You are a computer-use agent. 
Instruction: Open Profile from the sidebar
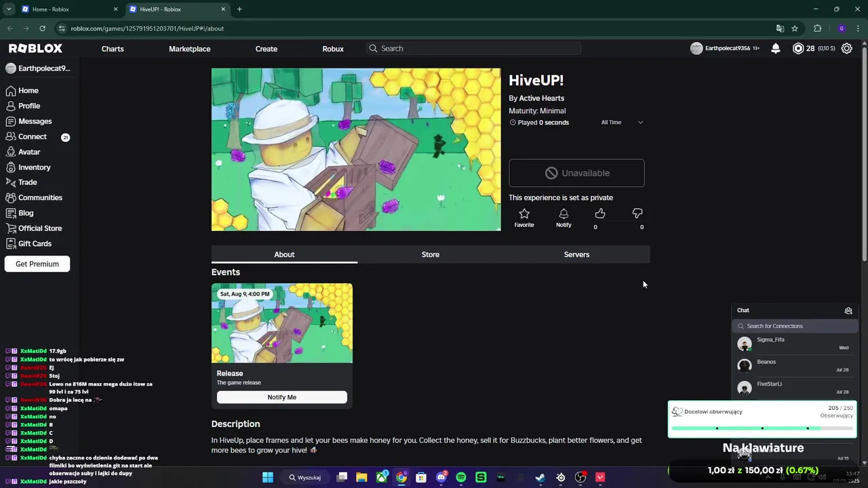[29, 106]
